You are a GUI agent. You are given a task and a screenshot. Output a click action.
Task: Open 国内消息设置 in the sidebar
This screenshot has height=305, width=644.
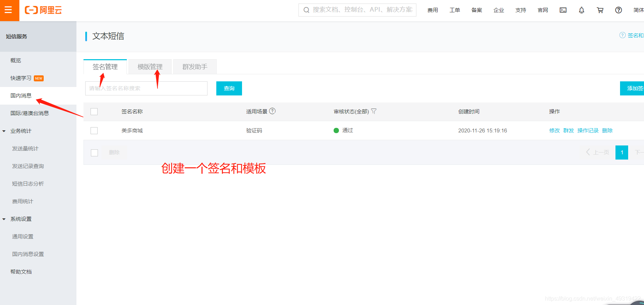pyautogui.click(x=28, y=254)
